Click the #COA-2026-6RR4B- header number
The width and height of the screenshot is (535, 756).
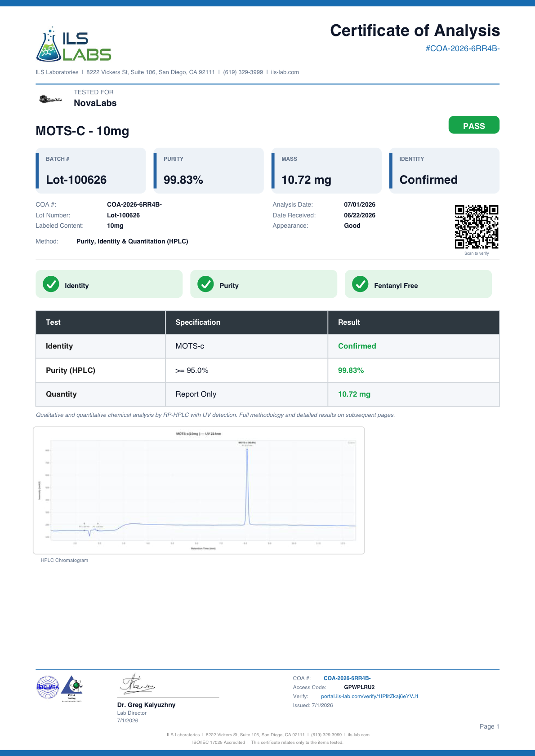tap(463, 49)
